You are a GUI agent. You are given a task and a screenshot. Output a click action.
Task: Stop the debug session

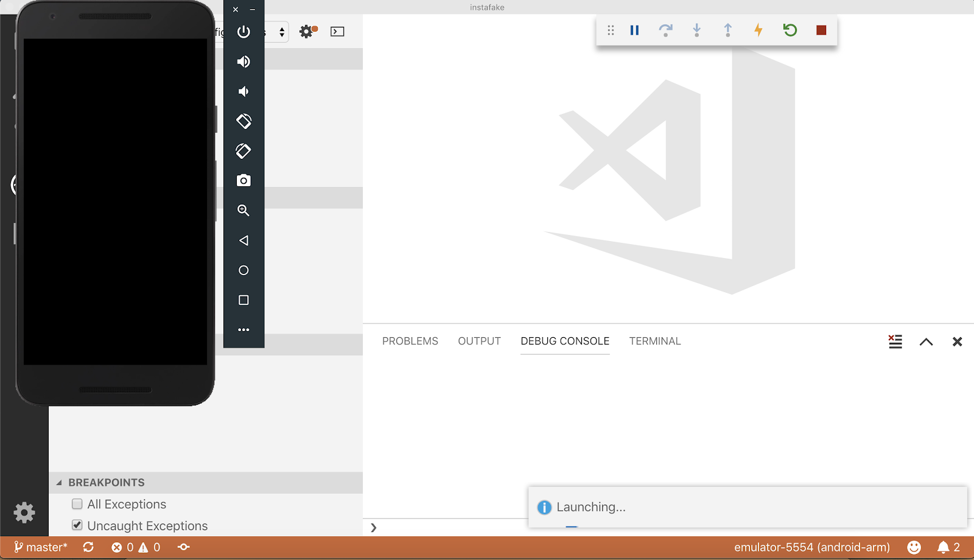[821, 30]
